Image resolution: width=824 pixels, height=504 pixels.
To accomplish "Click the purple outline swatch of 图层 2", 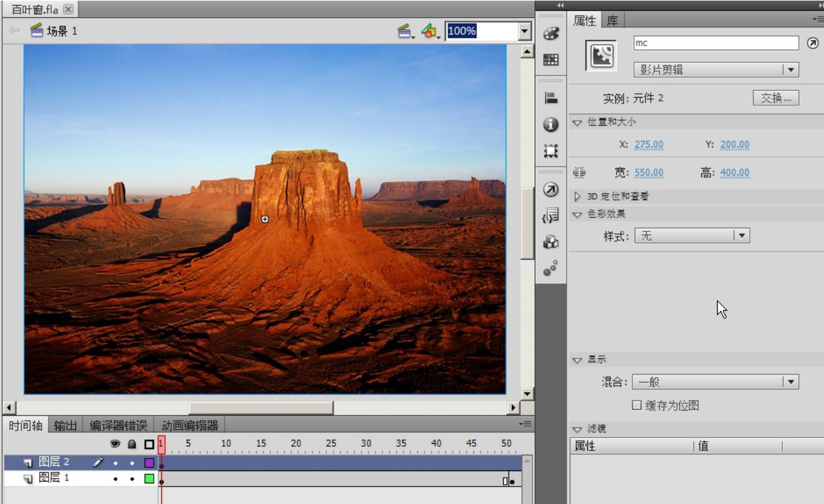I will click(149, 463).
